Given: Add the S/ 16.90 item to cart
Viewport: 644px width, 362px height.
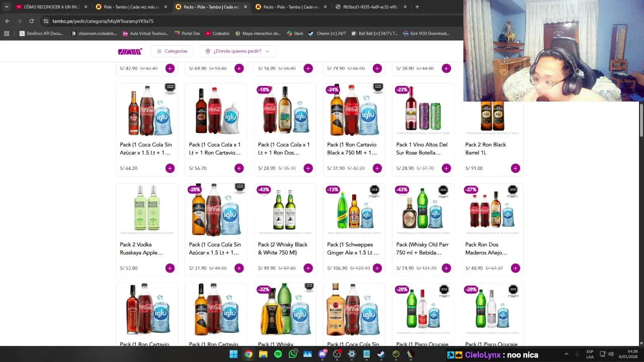Looking at the screenshot, I should tap(308, 68).
